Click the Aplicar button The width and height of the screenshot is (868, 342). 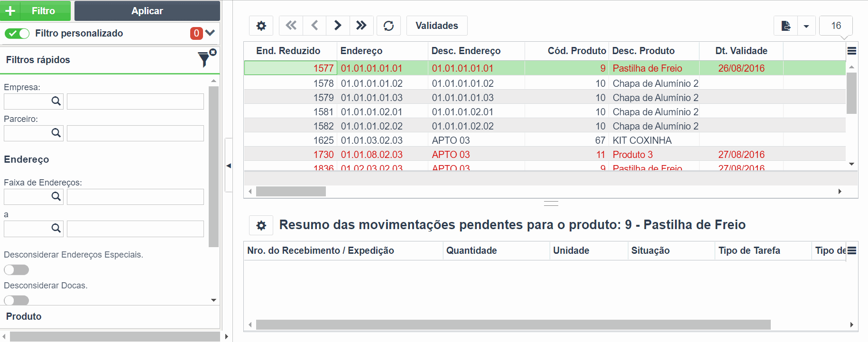pos(147,10)
